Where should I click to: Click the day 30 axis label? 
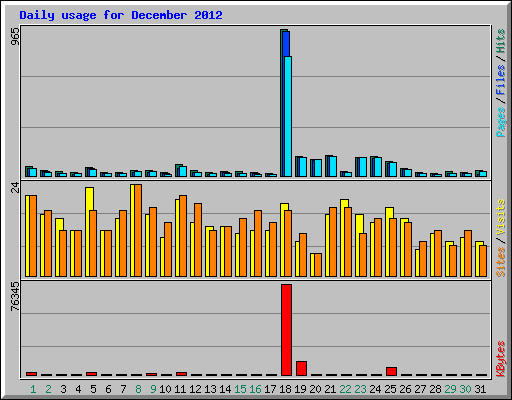[465, 389]
